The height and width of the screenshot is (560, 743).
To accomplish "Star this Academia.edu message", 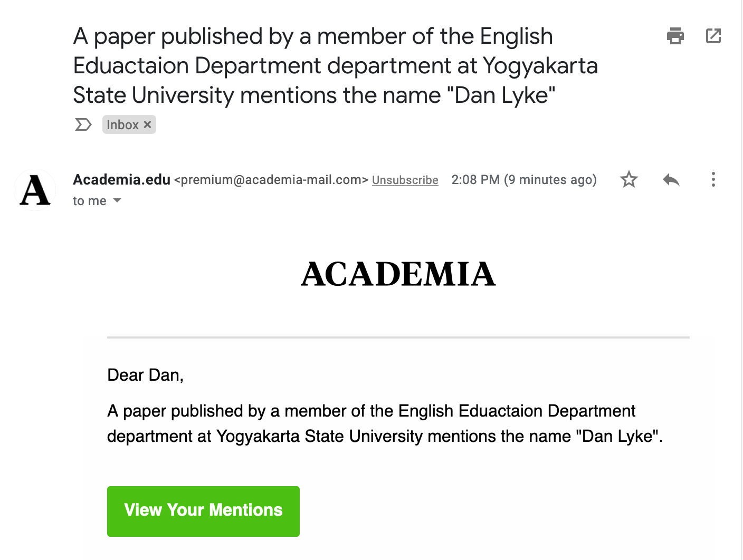I will tap(628, 180).
